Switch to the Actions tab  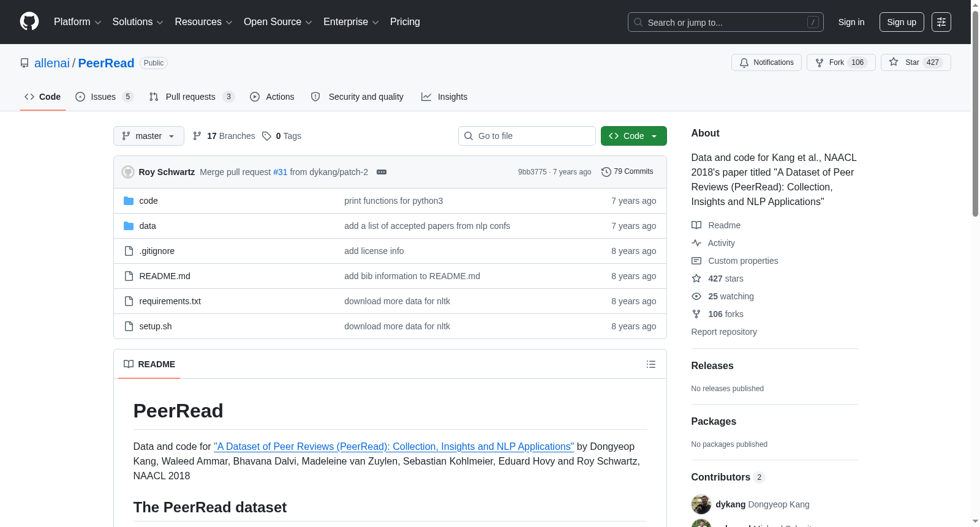(x=273, y=97)
